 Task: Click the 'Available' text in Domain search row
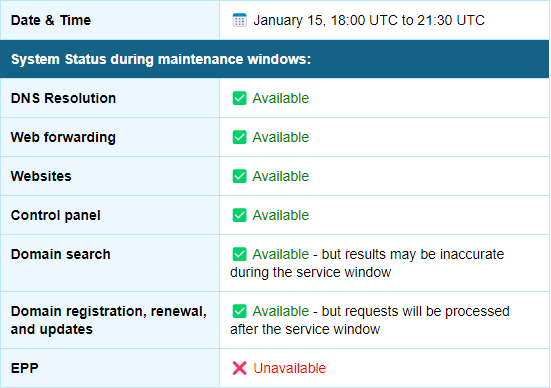[x=281, y=254]
